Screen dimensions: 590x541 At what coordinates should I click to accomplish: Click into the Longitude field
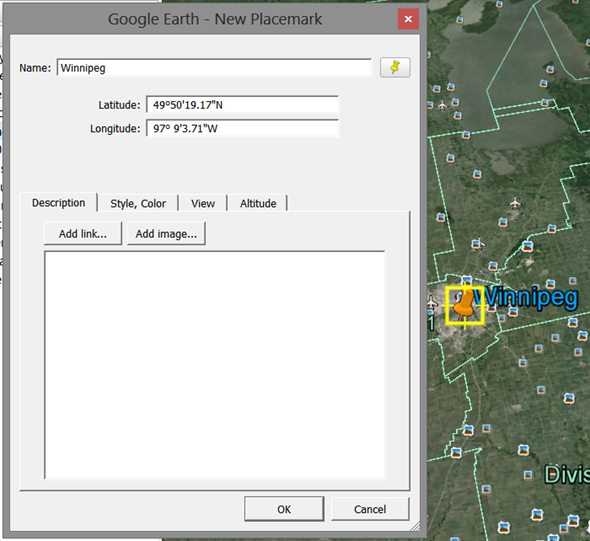click(242, 128)
